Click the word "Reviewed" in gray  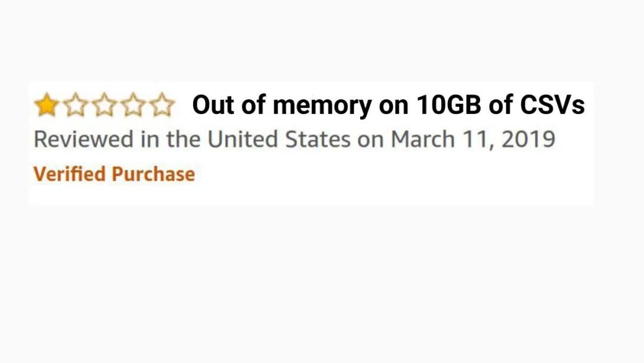click(x=83, y=140)
